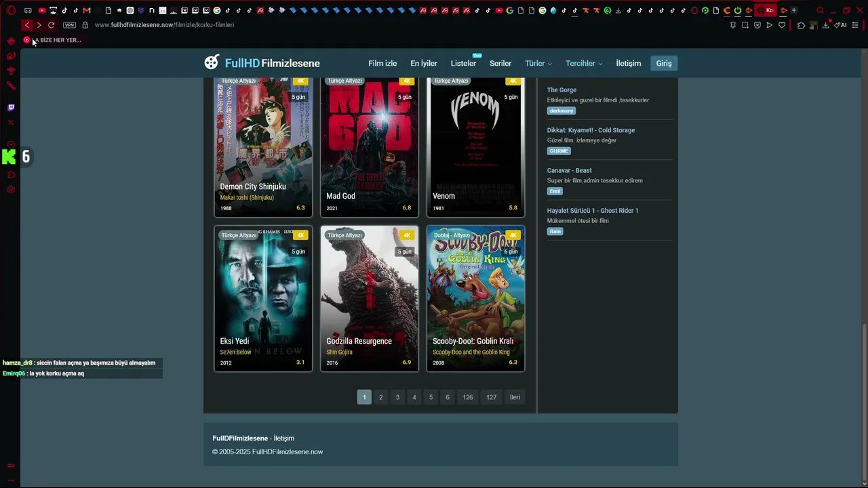Open the Mad God movie poster
This screenshot has height=488, width=868.
[370, 146]
